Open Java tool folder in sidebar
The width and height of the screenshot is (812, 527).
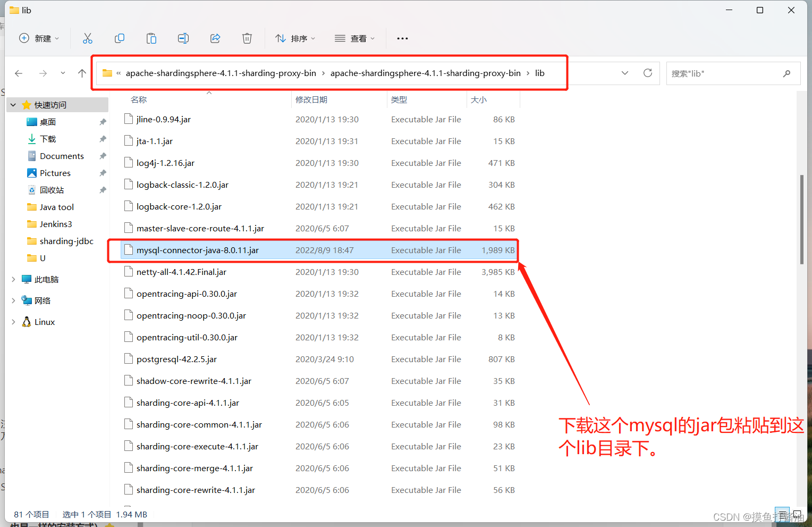(56, 207)
